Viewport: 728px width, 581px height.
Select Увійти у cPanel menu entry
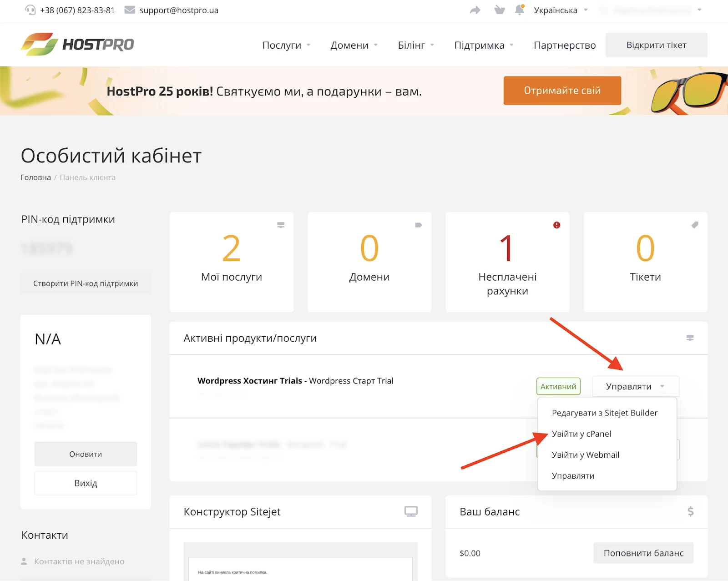click(581, 434)
